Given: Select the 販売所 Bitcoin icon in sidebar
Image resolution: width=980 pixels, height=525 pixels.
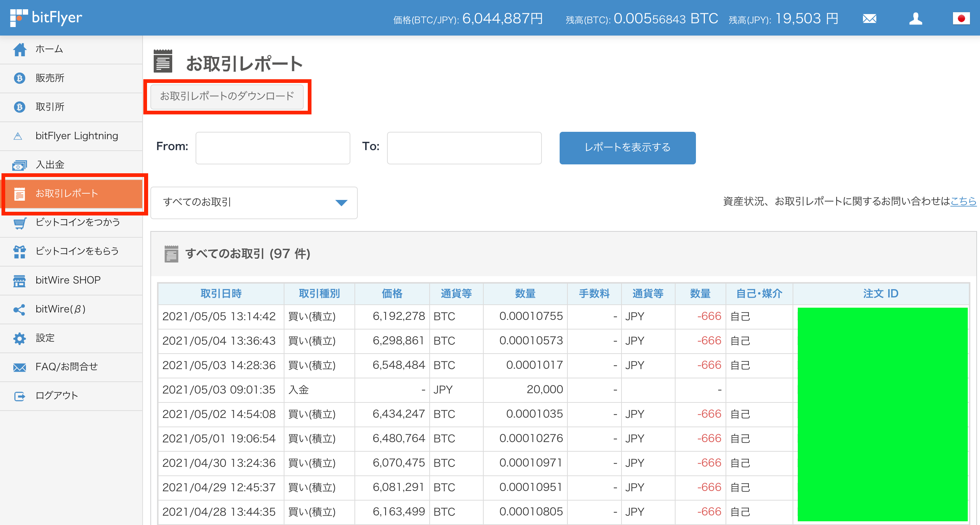Looking at the screenshot, I should pos(19,78).
